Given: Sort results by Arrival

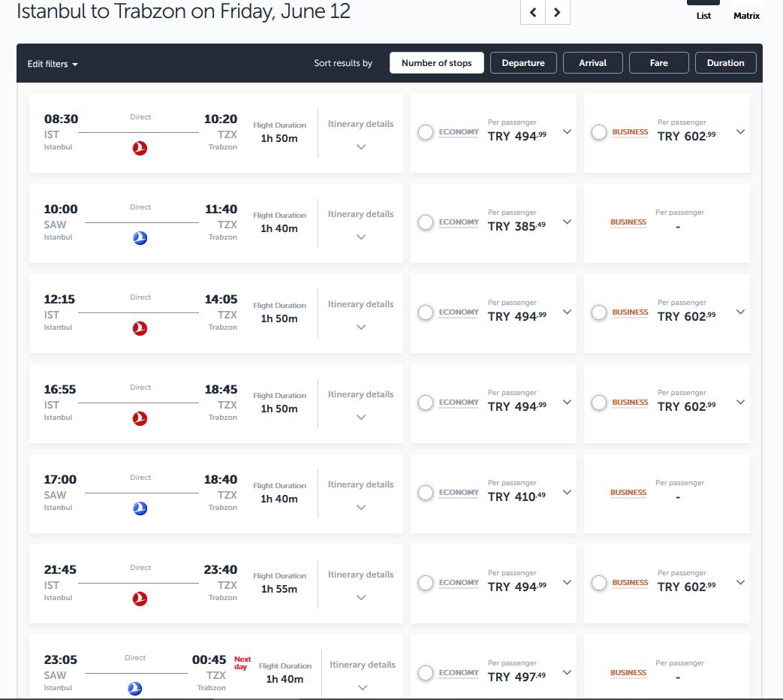Looking at the screenshot, I should tap(593, 63).
